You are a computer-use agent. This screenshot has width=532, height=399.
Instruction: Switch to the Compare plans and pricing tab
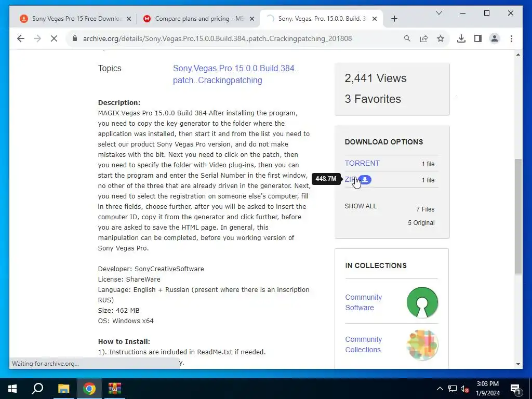click(198, 19)
